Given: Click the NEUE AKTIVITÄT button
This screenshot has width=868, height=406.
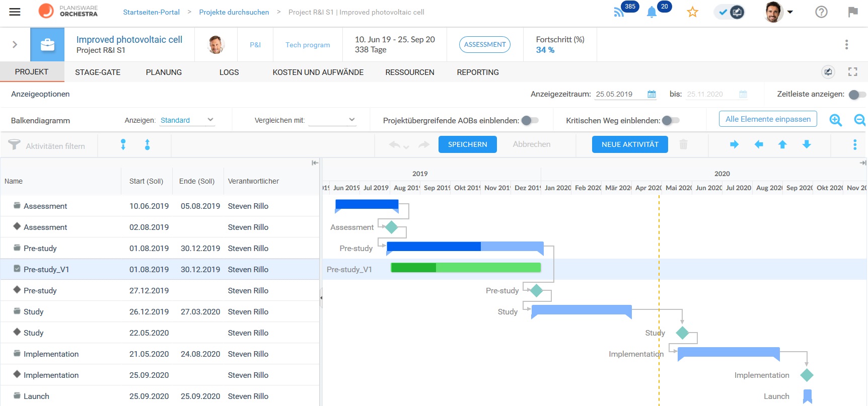Looking at the screenshot, I should 630,144.
